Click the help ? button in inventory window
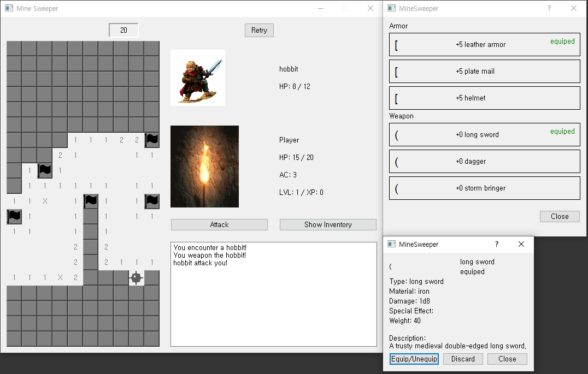 549,8
